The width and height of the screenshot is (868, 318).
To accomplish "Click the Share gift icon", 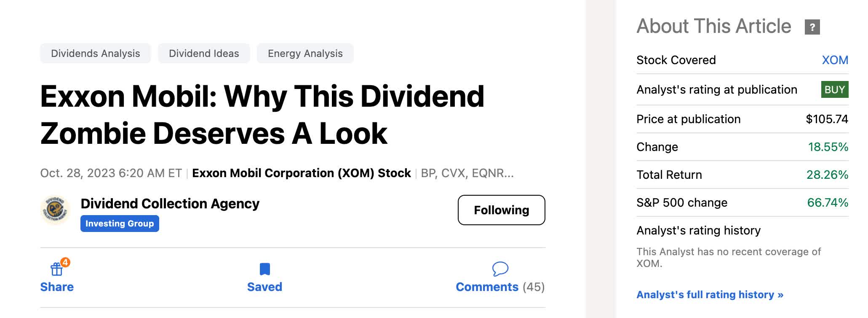I will [x=56, y=269].
